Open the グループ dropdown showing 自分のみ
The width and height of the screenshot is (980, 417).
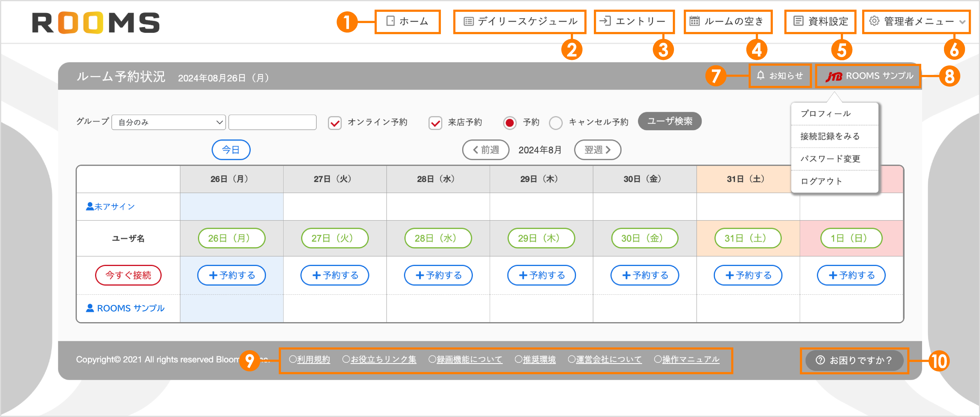169,122
